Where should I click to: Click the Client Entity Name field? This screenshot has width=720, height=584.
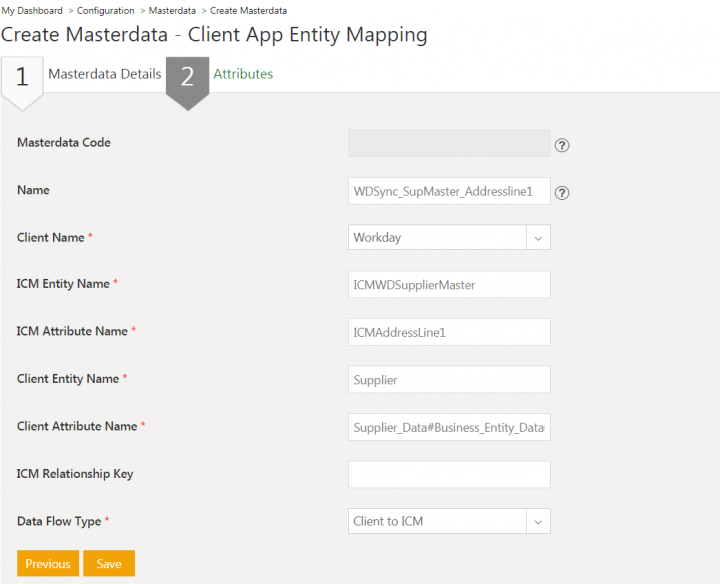449,380
